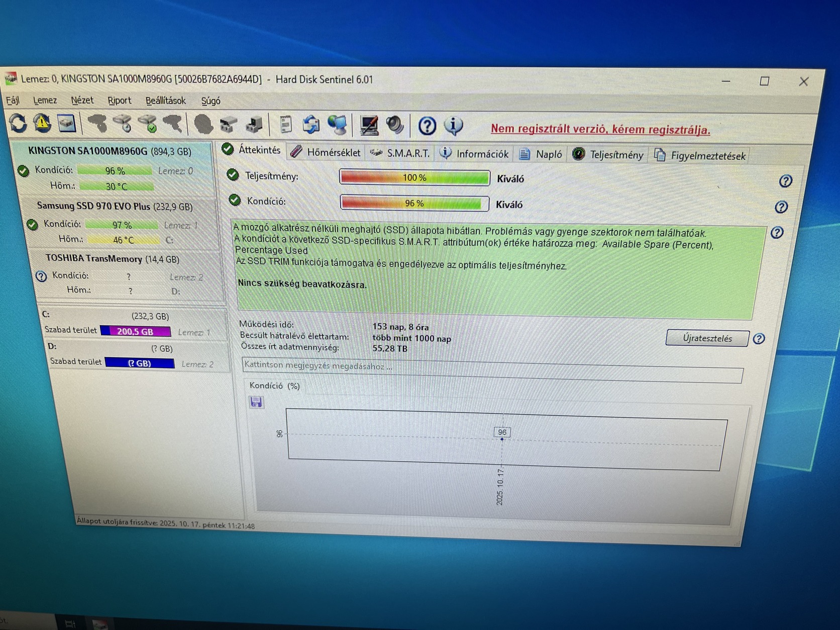The width and height of the screenshot is (840, 630).
Task: Click 'Nincs szükség beavatkozásra.' text
Action: (x=302, y=284)
